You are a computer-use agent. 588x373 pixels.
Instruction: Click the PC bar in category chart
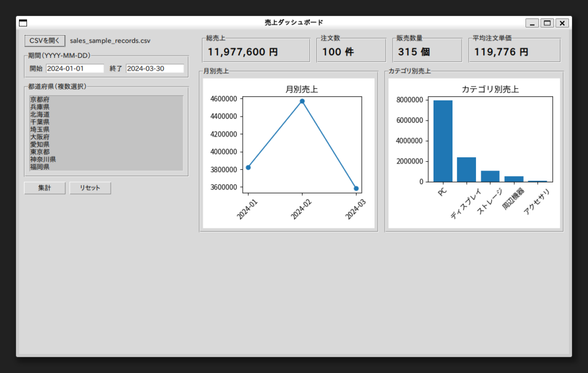click(x=443, y=141)
